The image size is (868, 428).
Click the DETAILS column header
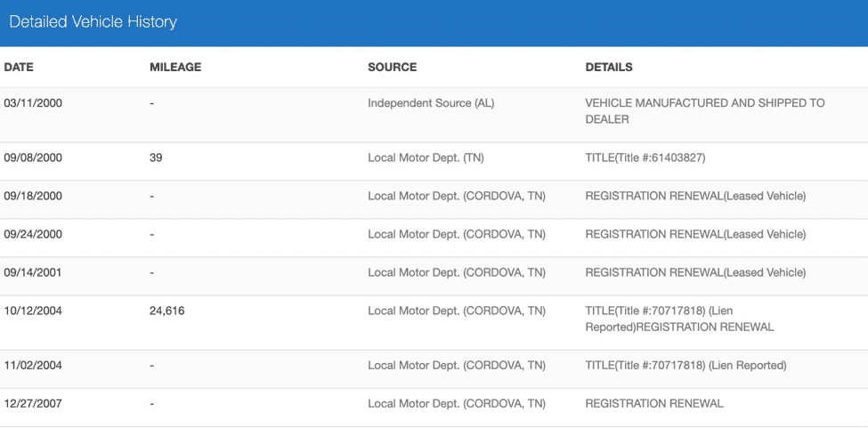[x=609, y=67]
